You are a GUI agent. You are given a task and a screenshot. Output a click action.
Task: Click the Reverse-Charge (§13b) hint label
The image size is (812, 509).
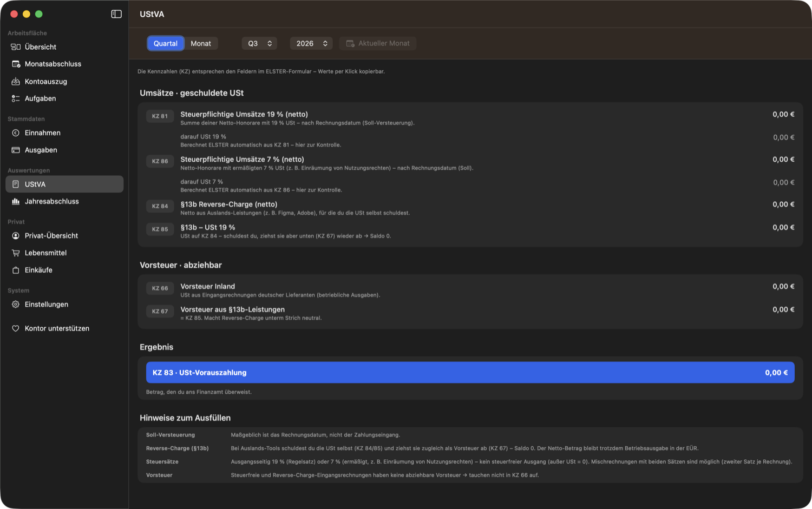click(x=177, y=448)
